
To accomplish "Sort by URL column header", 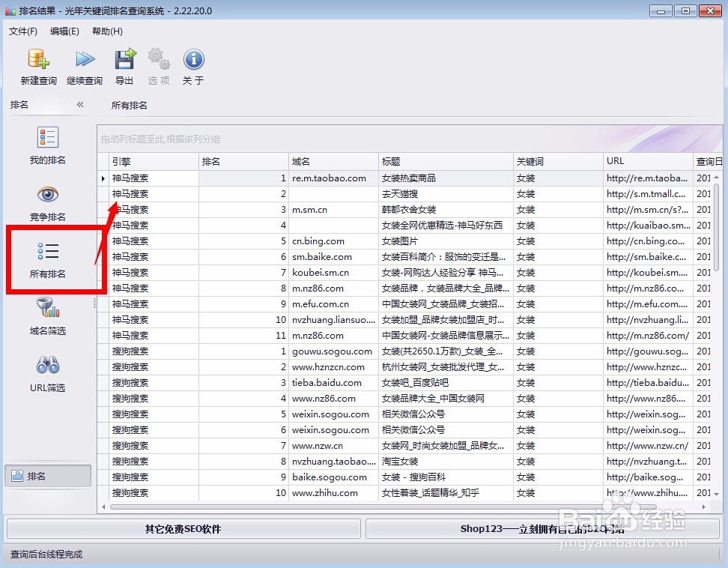I will click(648, 162).
